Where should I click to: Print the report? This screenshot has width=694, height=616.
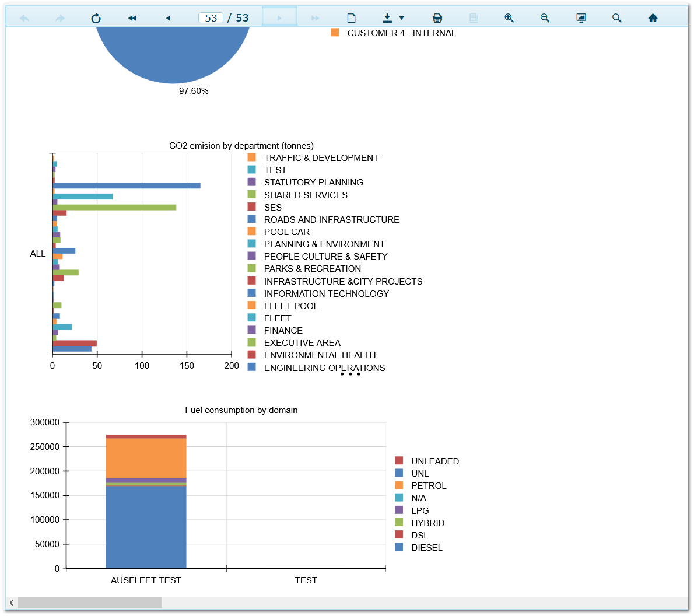(x=437, y=18)
